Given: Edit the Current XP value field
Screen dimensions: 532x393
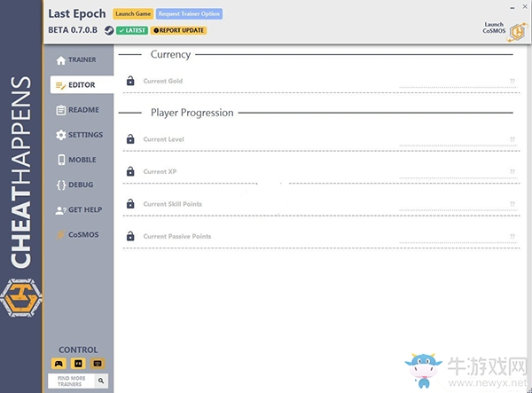Looking at the screenshot, I should tap(458, 172).
